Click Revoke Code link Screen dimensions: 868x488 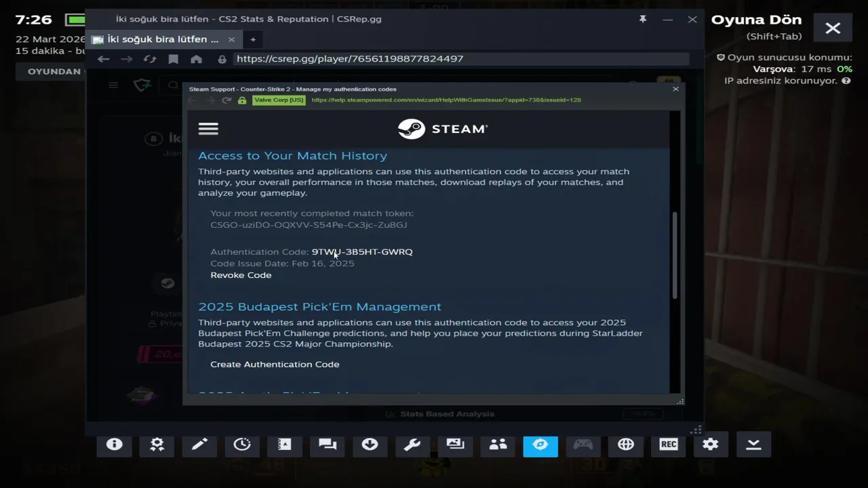[241, 275]
